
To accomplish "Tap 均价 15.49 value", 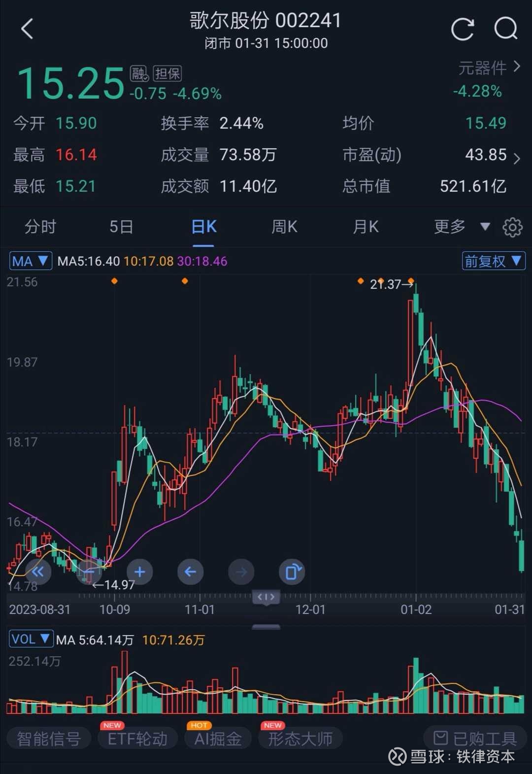I will tap(486, 123).
